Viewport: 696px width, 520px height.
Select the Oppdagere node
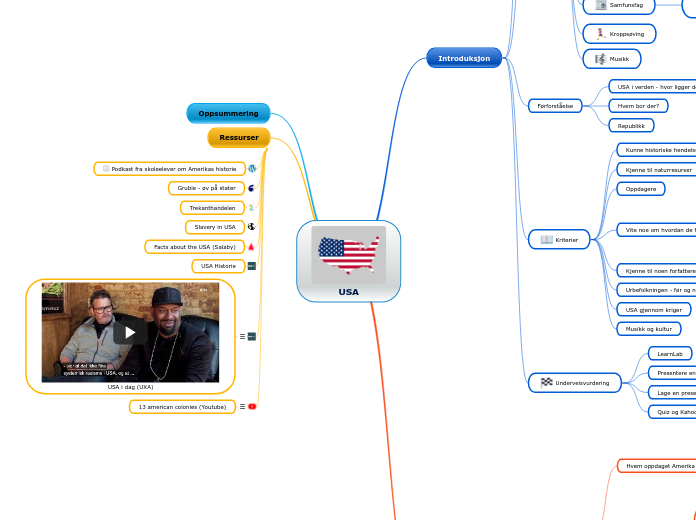tap(641, 189)
